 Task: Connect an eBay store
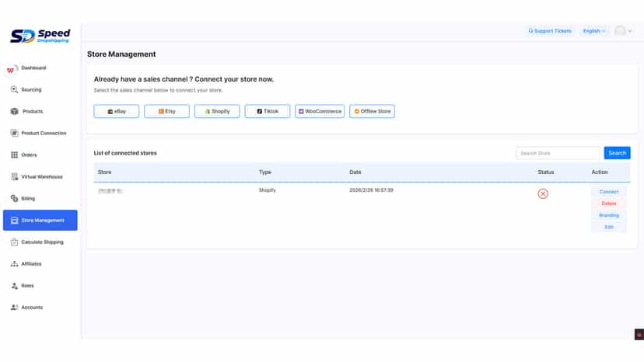coord(116,111)
